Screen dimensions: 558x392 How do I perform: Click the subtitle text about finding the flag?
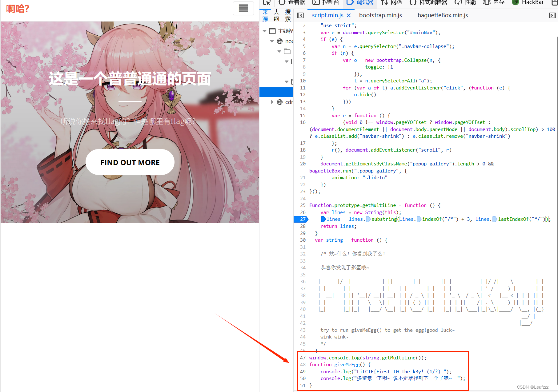point(128,121)
